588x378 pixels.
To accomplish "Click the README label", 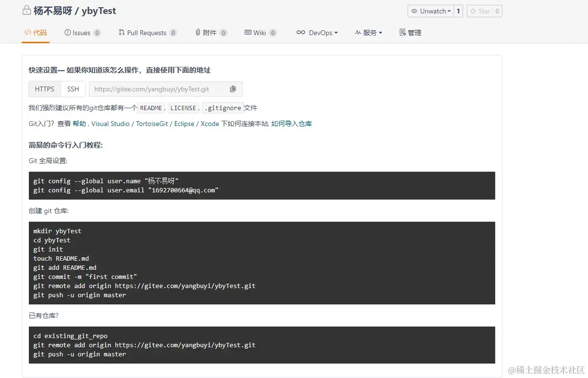I will [151, 108].
